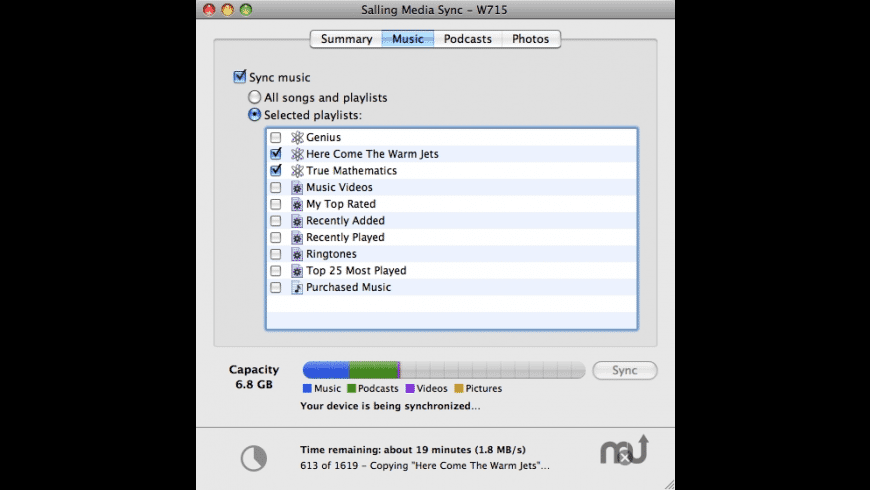Click the green Podcasts capacity segment
870x490 pixels.
click(373, 370)
